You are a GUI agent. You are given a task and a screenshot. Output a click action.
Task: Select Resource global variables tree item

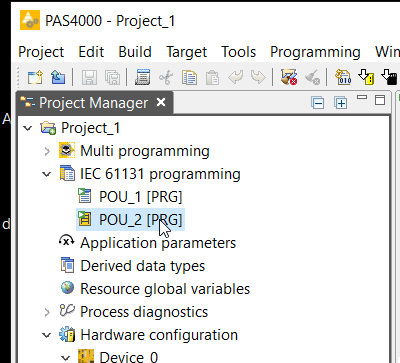tap(165, 289)
